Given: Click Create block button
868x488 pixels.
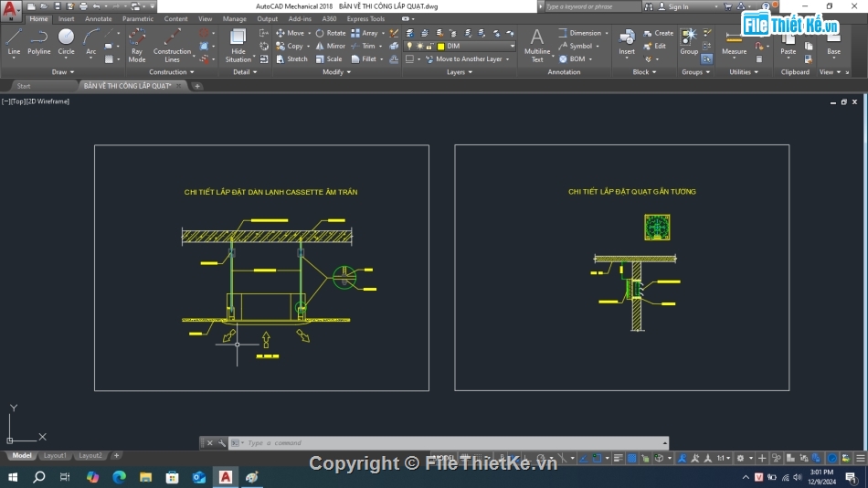Looking at the screenshot, I should point(658,33).
